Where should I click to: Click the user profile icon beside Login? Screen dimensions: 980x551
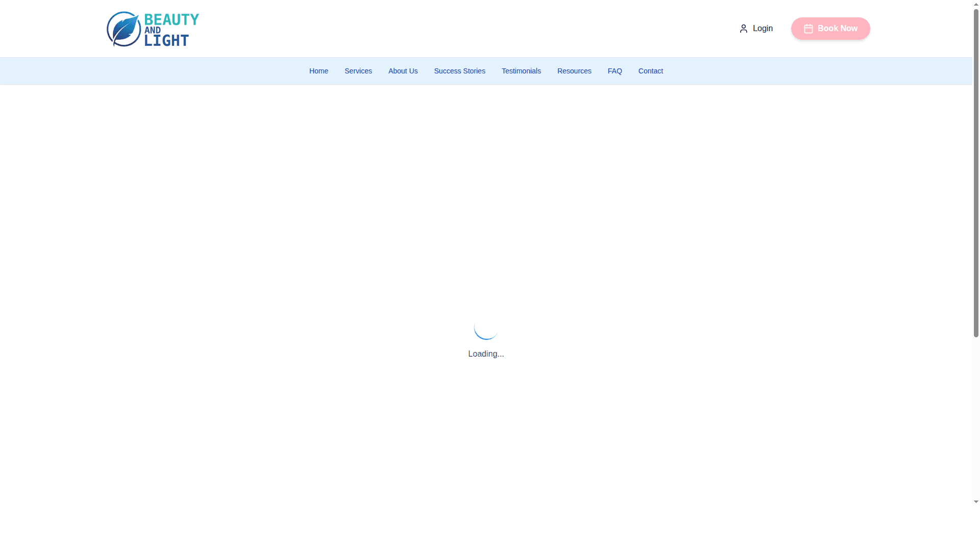pyautogui.click(x=743, y=29)
